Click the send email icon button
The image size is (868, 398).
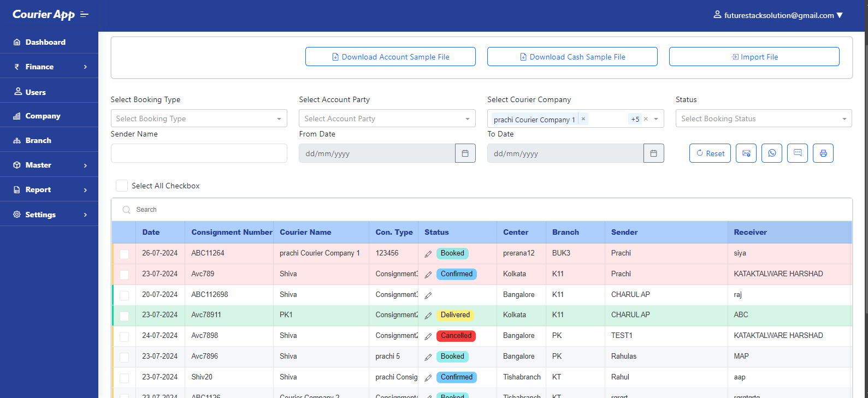coord(746,153)
